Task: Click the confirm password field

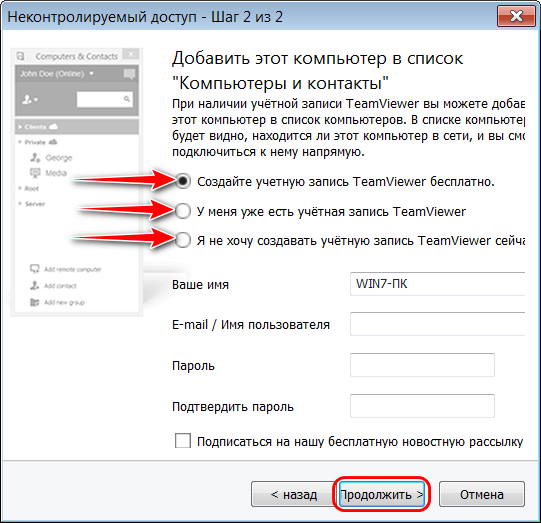Action: click(422, 406)
